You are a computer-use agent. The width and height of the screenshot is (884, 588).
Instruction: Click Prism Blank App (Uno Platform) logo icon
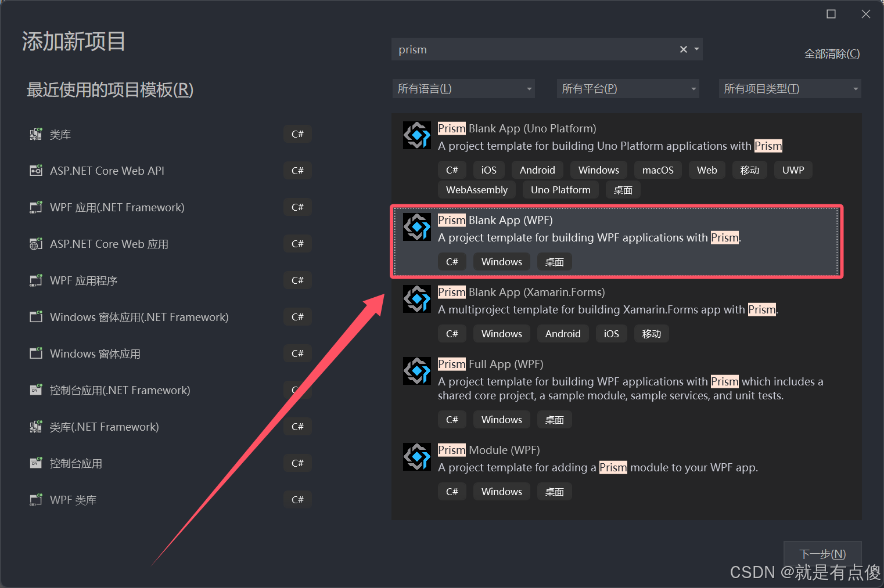point(417,135)
